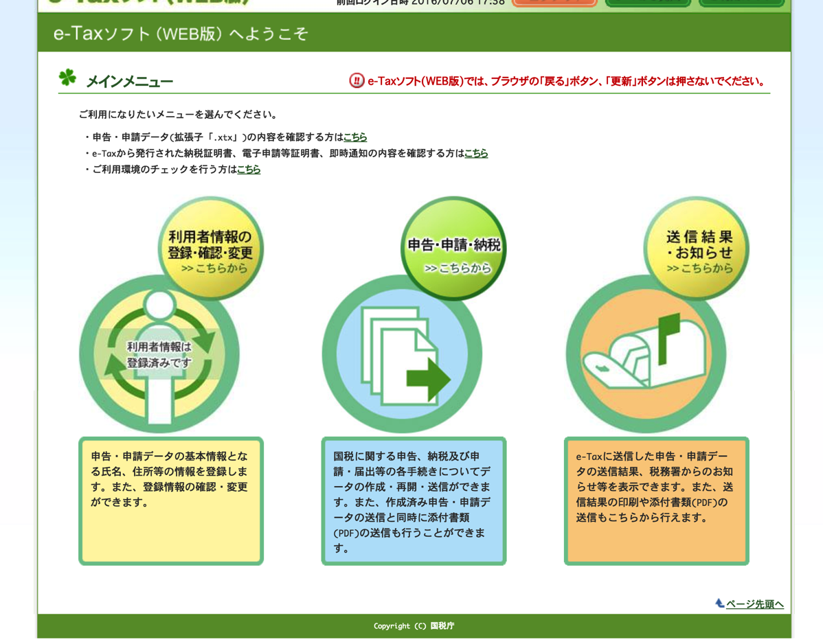
Task: Follow the こちら link for 納税証明書 confirmation
Action: [x=476, y=153]
